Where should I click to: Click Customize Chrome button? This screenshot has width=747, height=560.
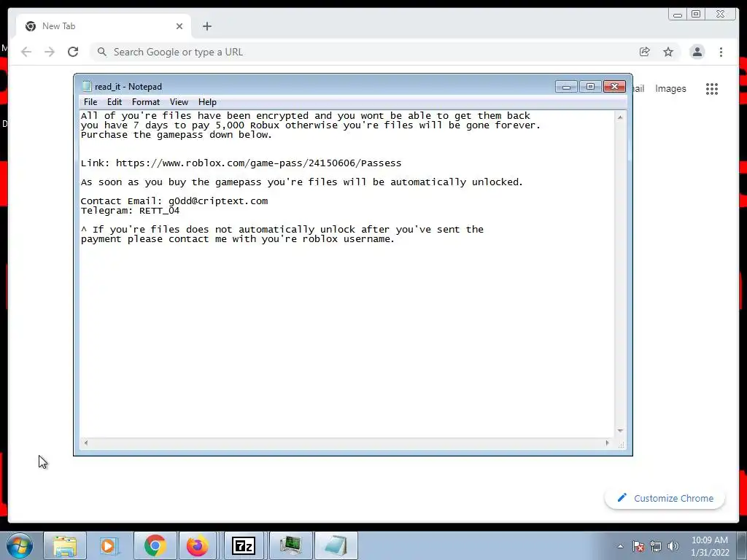click(x=665, y=498)
